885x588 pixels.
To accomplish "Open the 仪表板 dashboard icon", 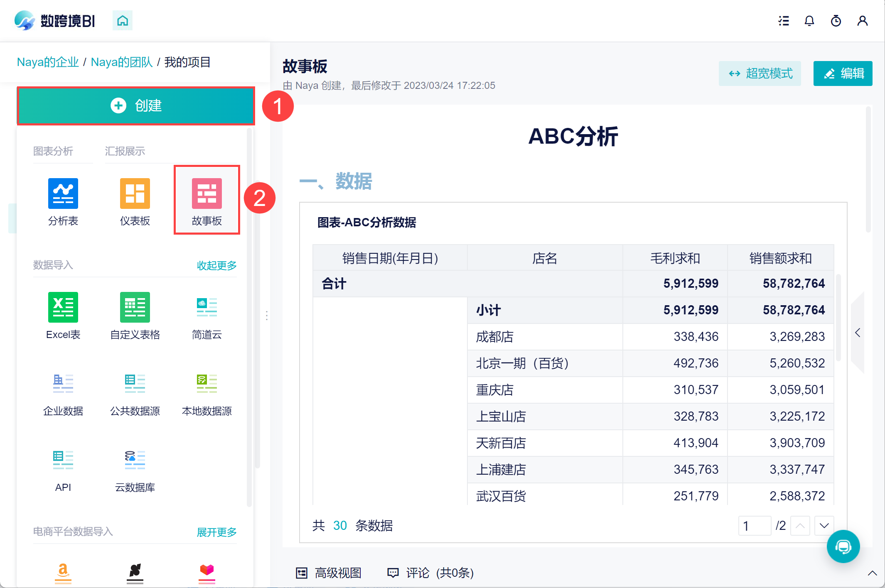I will pyautogui.click(x=135, y=194).
